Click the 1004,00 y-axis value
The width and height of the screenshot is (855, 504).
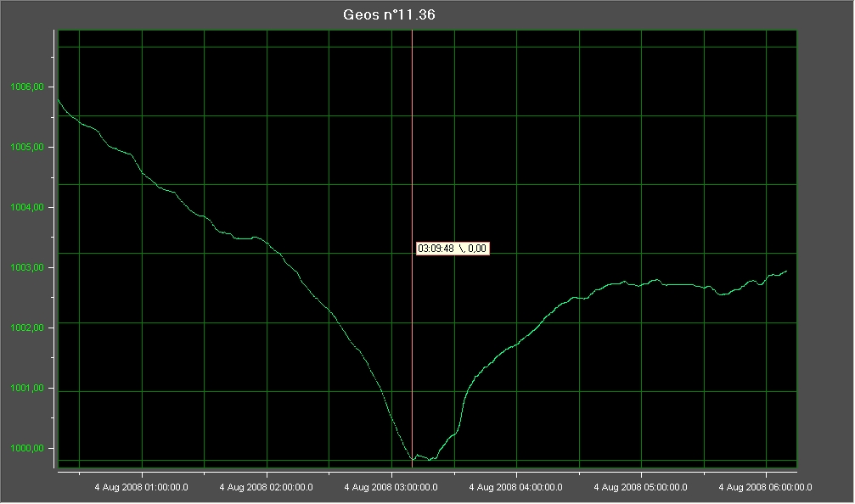tap(26, 208)
